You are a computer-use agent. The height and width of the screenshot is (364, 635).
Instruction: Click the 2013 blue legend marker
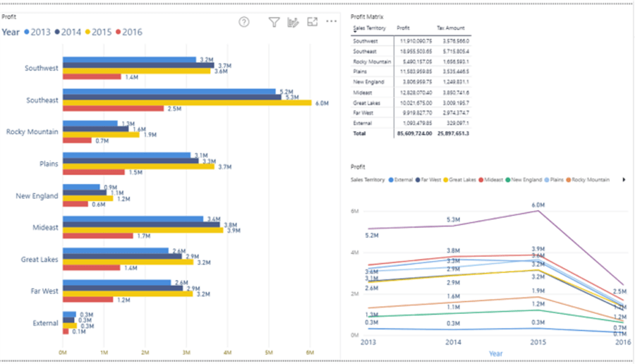(x=27, y=32)
